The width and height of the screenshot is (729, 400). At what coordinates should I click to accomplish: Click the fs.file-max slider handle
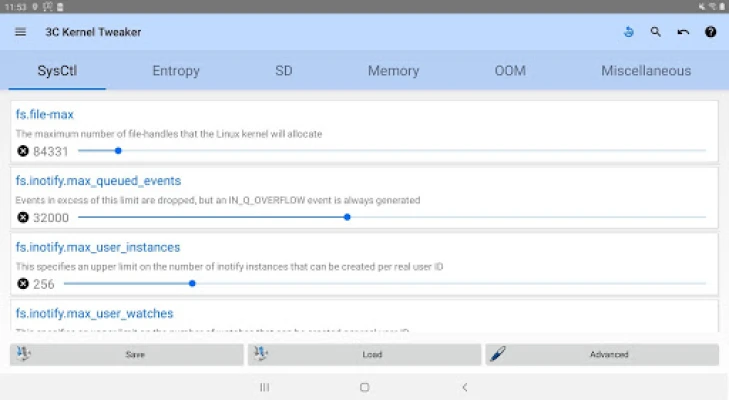[x=118, y=151]
